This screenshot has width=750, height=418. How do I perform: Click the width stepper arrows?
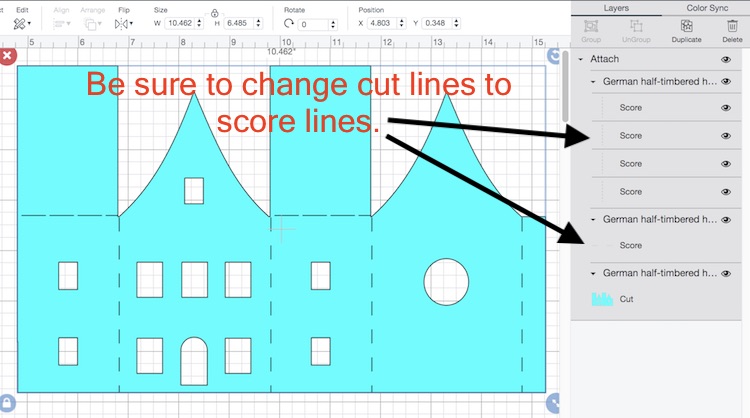coord(199,23)
